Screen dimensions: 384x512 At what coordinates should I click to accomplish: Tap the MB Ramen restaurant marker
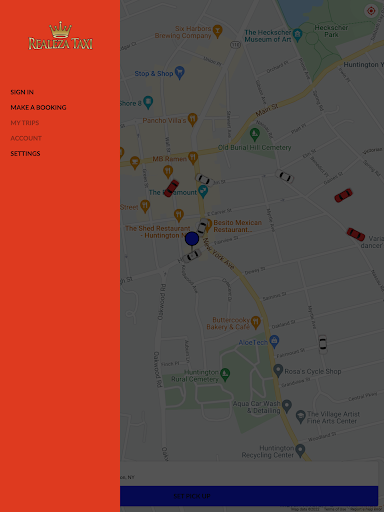click(x=193, y=158)
